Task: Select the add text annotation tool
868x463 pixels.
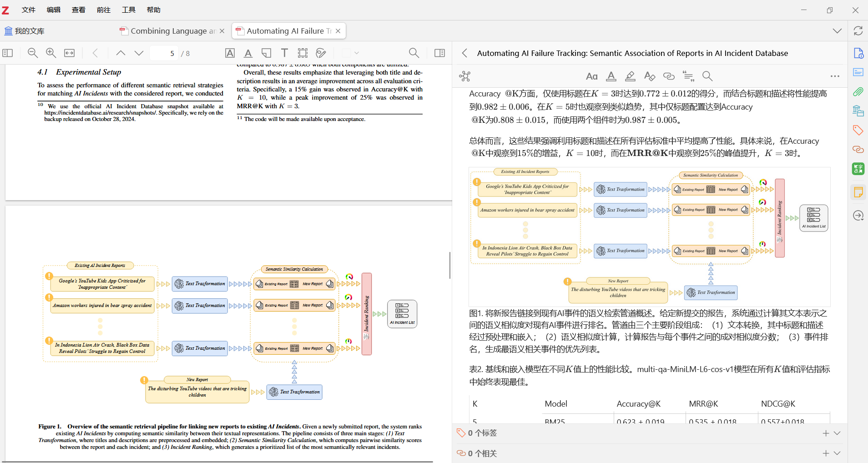Action: click(284, 53)
